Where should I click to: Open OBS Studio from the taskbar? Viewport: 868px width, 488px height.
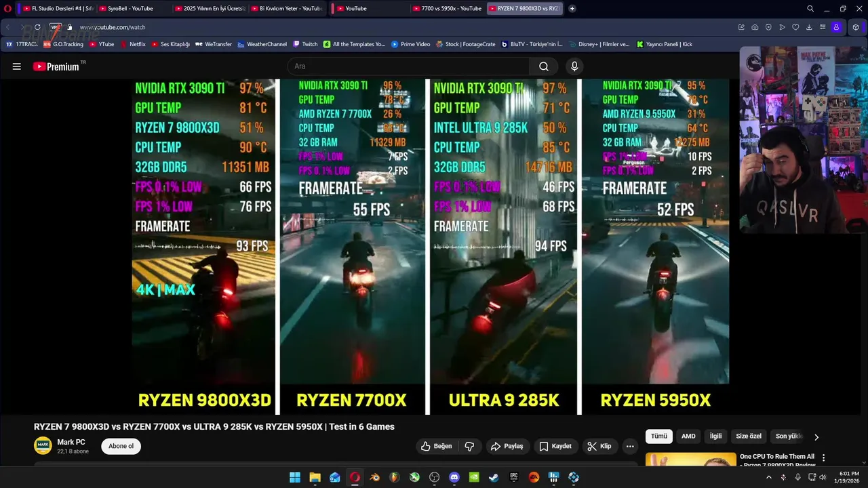point(434,477)
